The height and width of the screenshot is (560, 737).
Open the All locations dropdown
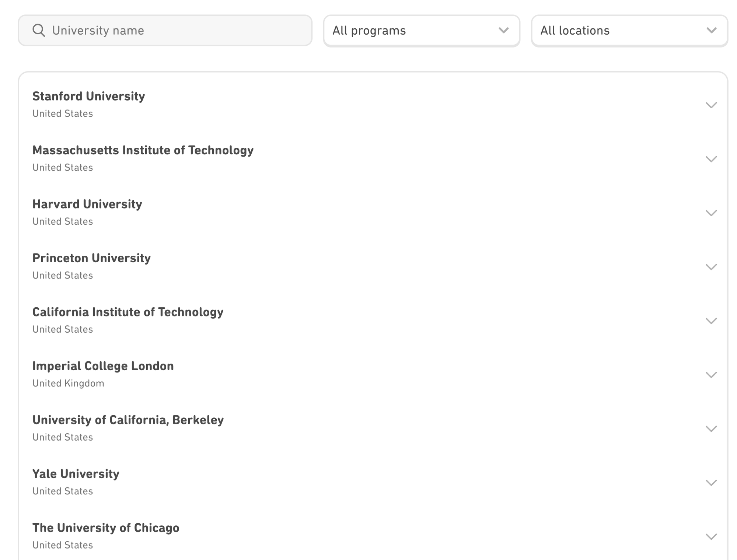(629, 31)
